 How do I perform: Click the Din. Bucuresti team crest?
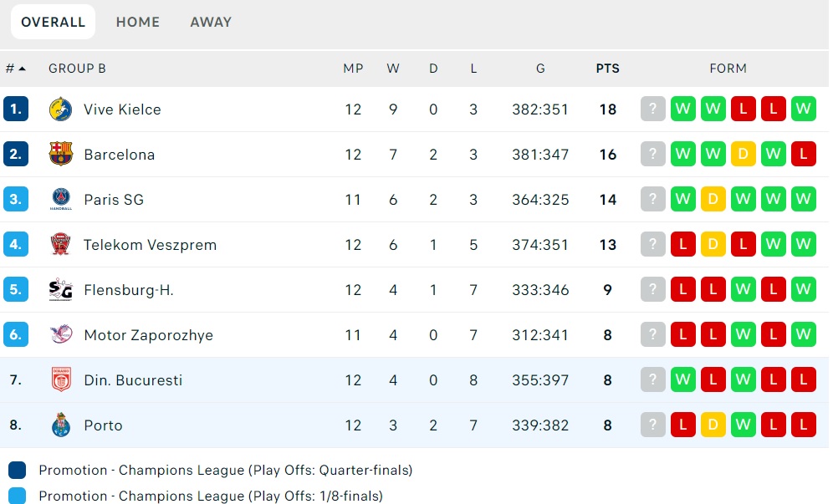click(x=60, y=380)
